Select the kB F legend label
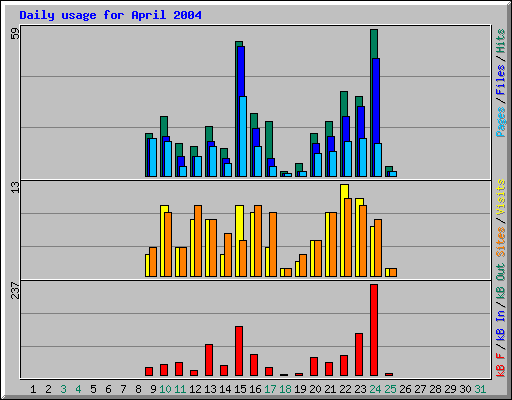This screenshot has height=400, width=512. 500,365
